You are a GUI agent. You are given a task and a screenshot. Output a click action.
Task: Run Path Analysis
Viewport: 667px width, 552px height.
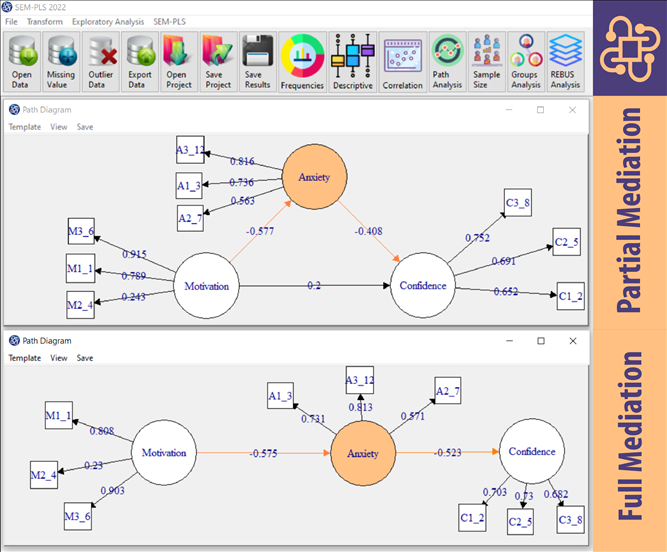(448, 62)
